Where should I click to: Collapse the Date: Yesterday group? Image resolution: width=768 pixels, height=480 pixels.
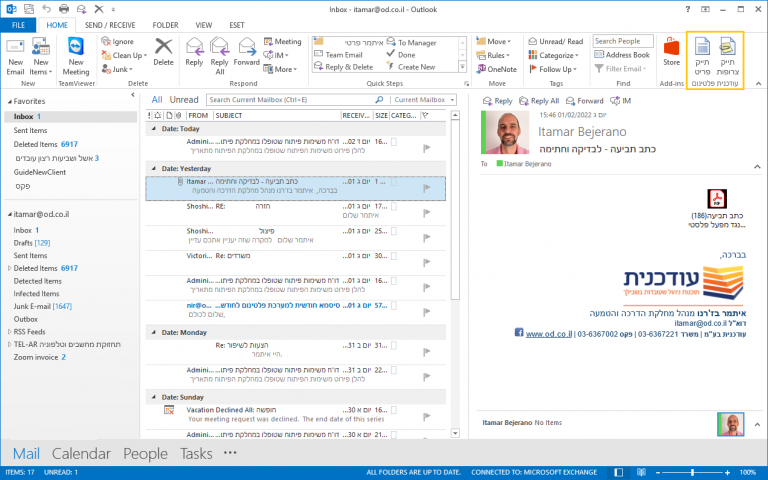pyautogui.click(x=153, y=168)
